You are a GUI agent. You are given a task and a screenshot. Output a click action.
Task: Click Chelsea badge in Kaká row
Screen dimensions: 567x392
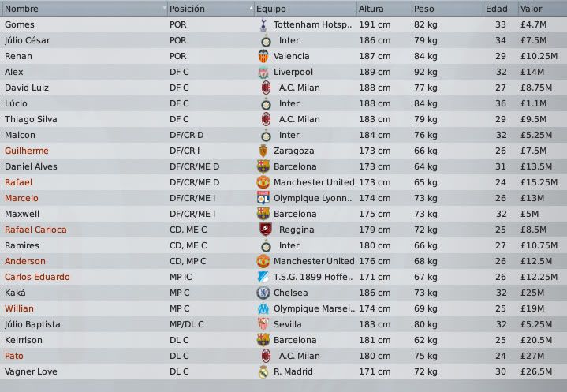coord(263,293)
